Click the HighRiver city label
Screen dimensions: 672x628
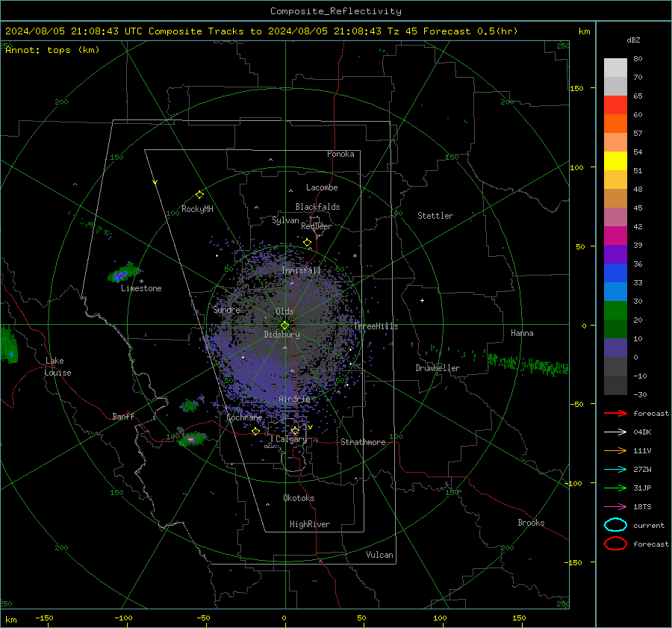click(310, 524)
